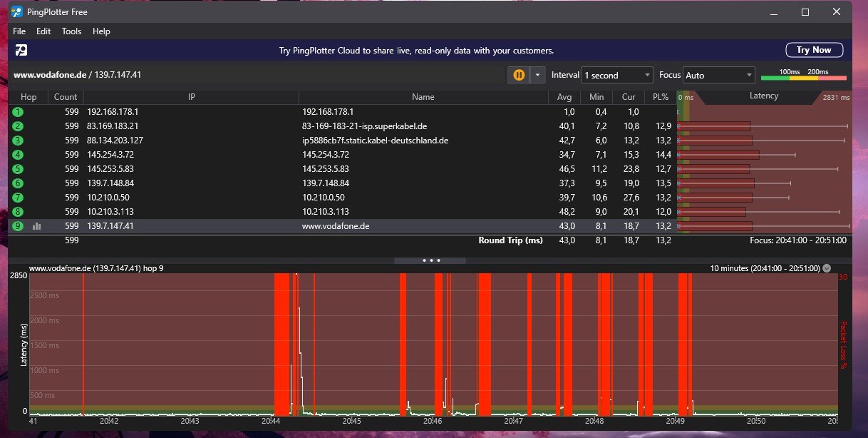Select the hop 7 green circle icon

(x=18, y=198)
